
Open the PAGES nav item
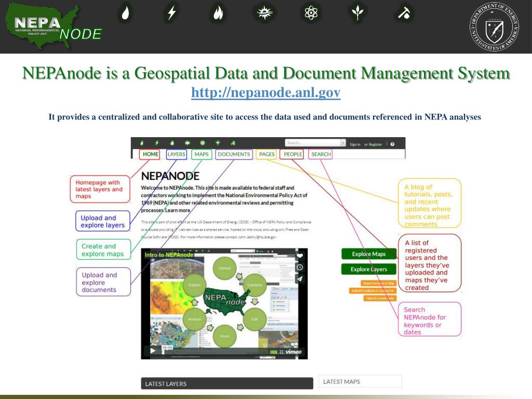click(267, 154)
